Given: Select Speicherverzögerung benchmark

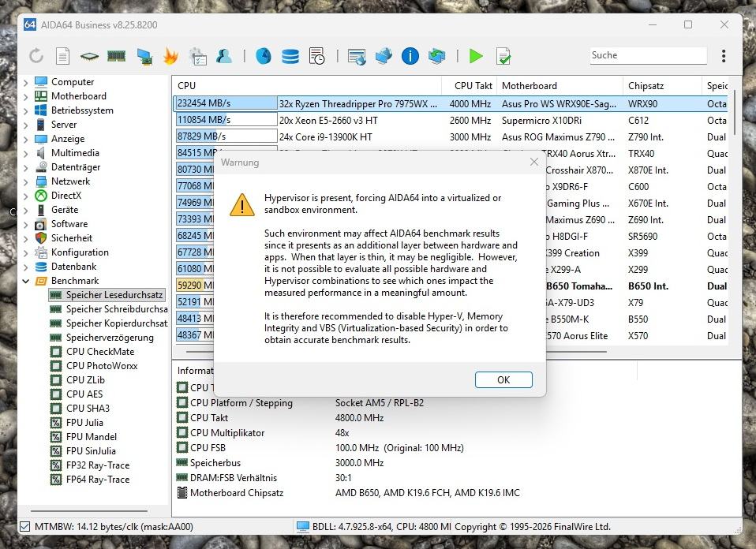Looking at the screenshot, I should (x=110, y=338).
